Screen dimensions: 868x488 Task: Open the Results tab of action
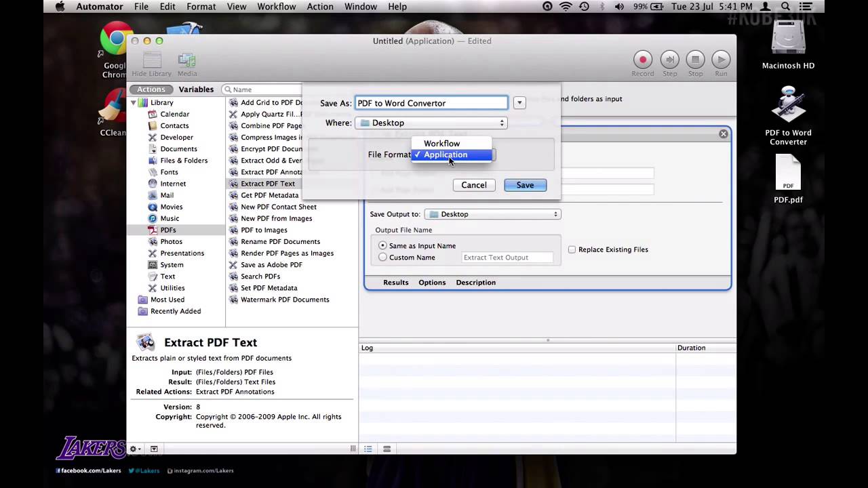coord(395,282)
